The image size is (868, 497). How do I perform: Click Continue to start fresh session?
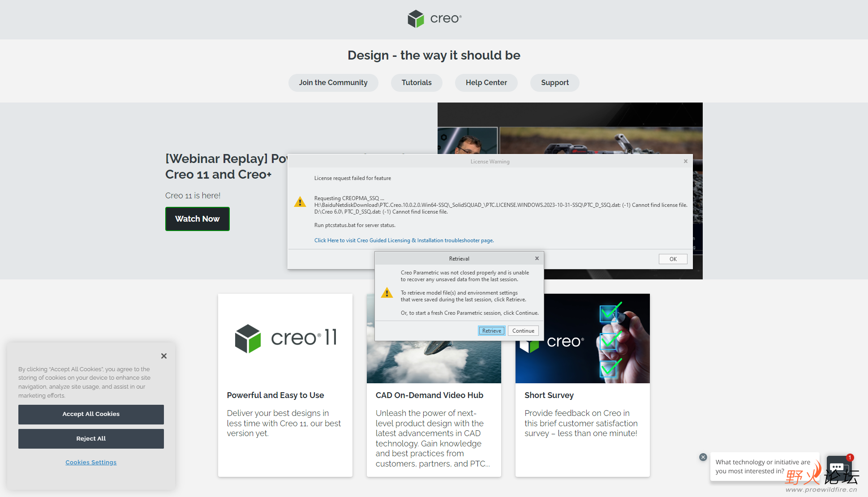click(523, 331)
